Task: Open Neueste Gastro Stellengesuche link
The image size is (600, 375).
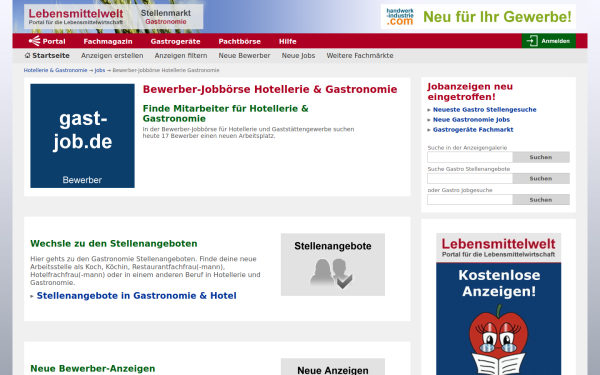Action: 484,109
